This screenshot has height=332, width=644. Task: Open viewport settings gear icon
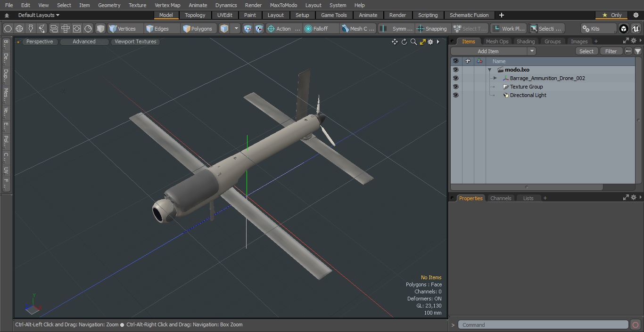pyautogui.click(x=430, y=42)
